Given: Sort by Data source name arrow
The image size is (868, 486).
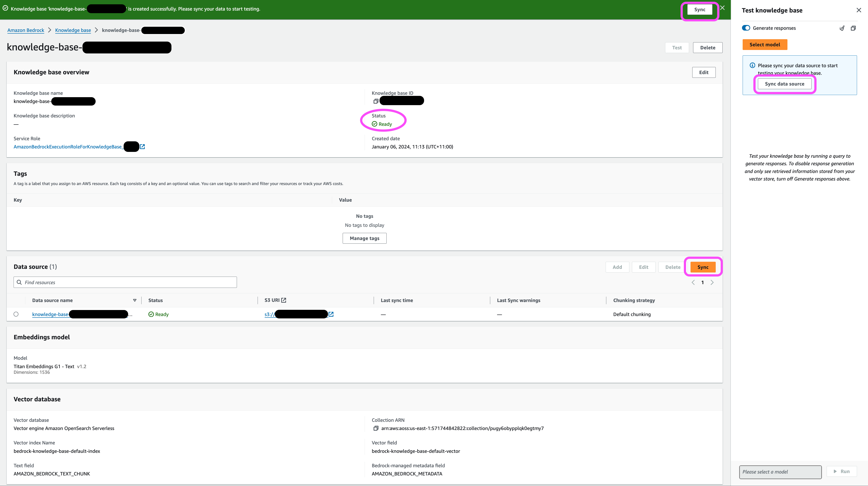Looking at the screenshot, I should point(135,300).
